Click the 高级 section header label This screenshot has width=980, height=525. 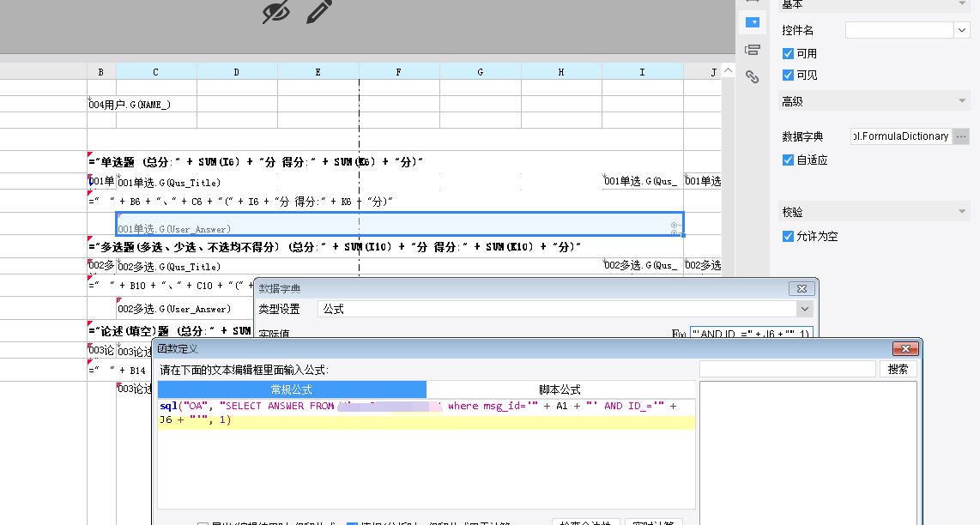[793, 101]
